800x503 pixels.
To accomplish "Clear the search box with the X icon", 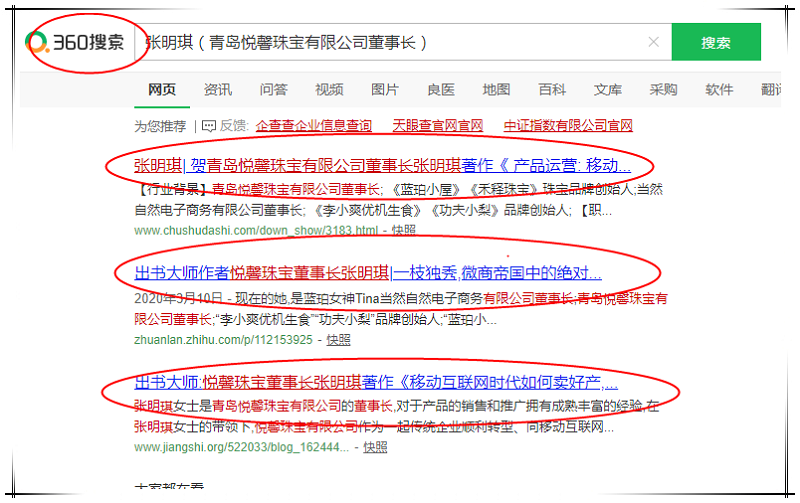I will point(653,42).
